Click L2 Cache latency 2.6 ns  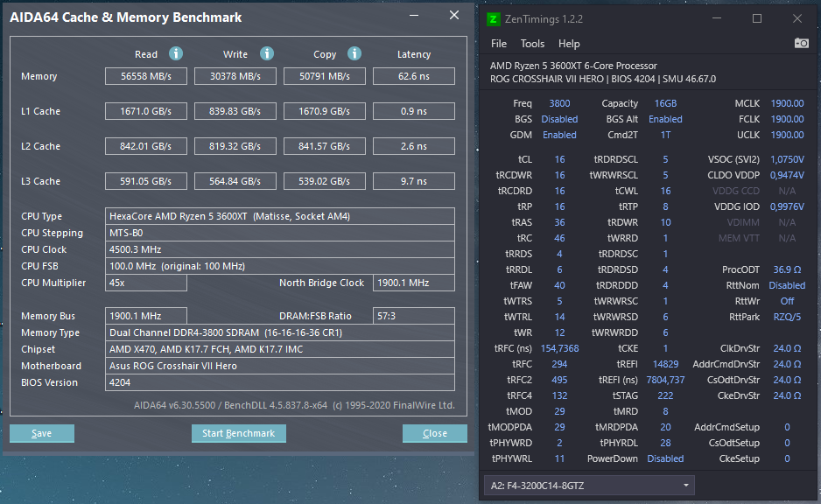click(x=414, y=146)
